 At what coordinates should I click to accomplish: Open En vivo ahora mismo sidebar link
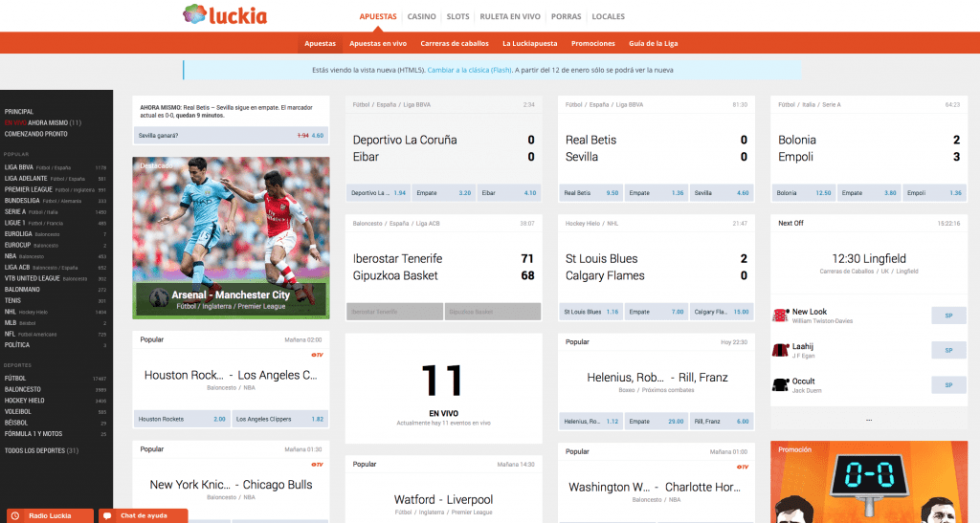coord(42,123)
